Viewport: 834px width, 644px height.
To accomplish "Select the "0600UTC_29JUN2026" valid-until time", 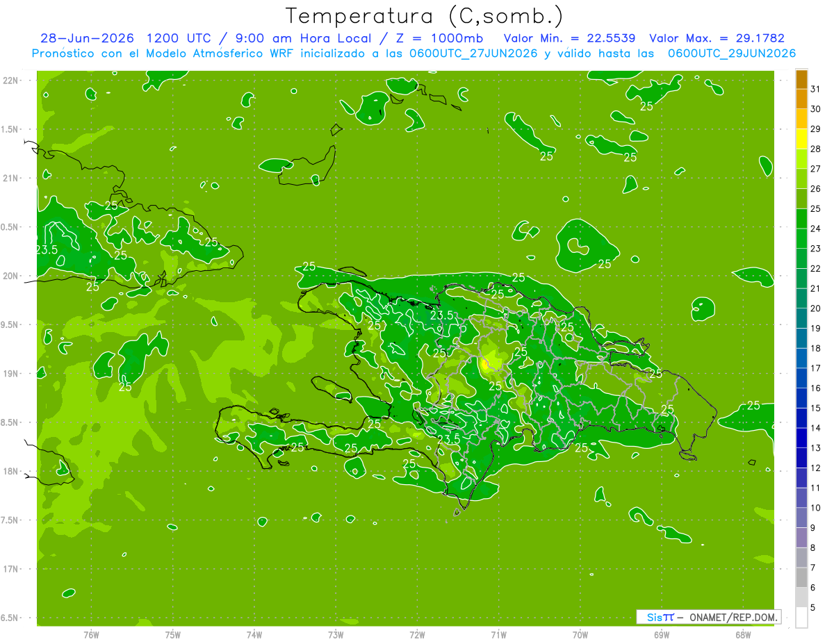I will tap(732, 53).
